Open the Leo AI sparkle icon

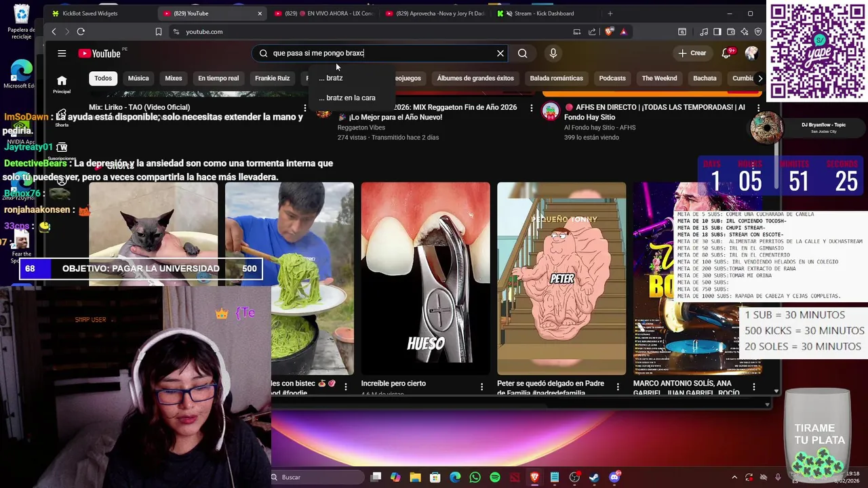pos(745,31)
